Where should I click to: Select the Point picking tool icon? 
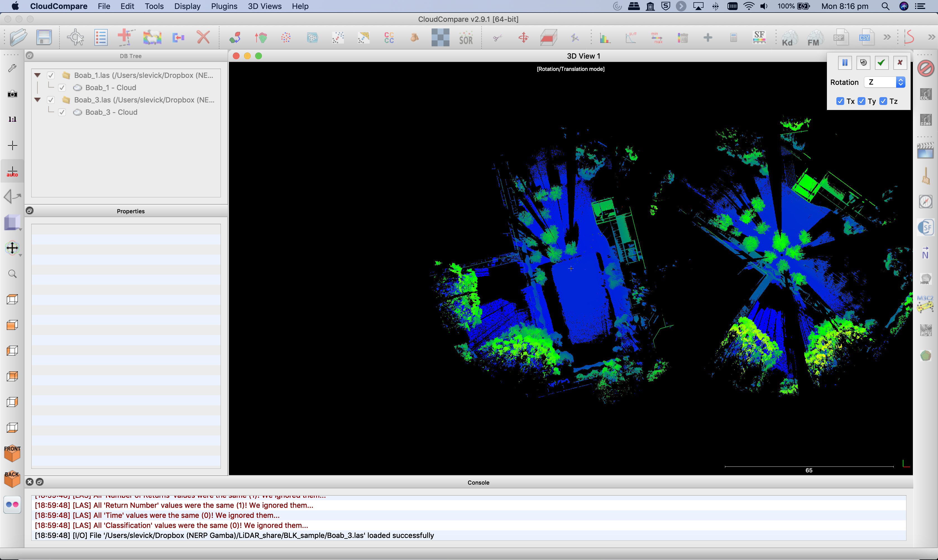point(75,37)
